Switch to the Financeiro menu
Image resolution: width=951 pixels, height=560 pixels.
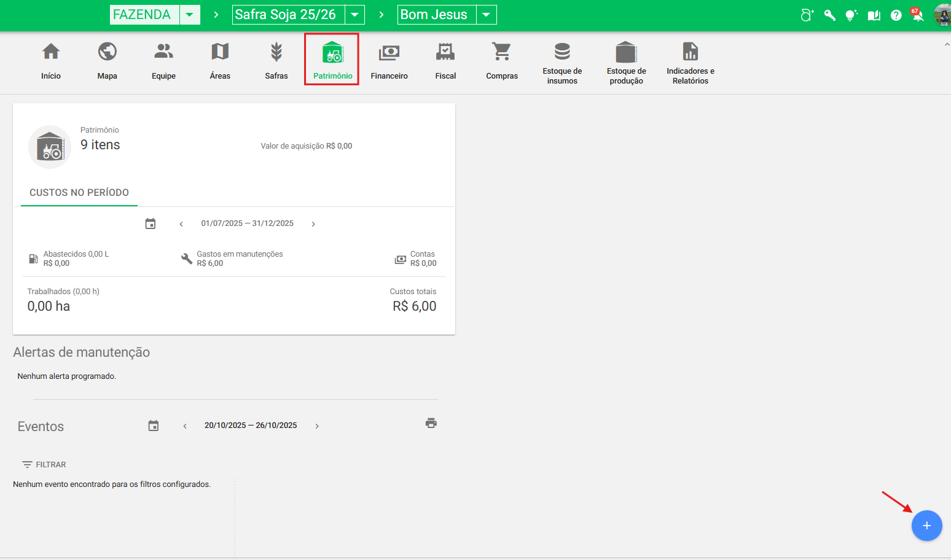[x=389, y=60]
